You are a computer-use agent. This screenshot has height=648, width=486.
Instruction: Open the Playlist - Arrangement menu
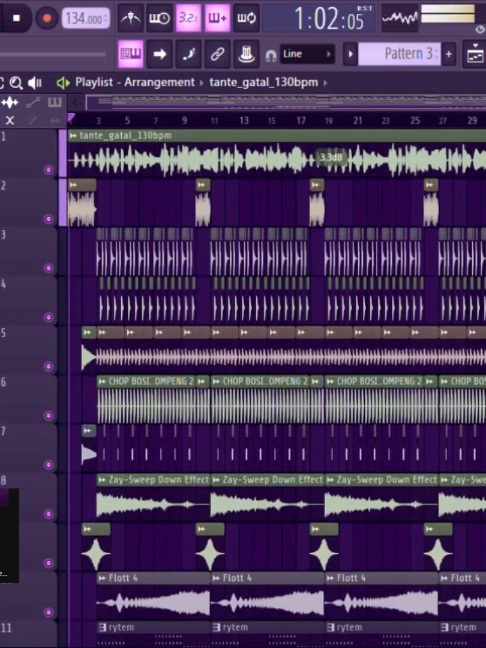pos(135,82)
